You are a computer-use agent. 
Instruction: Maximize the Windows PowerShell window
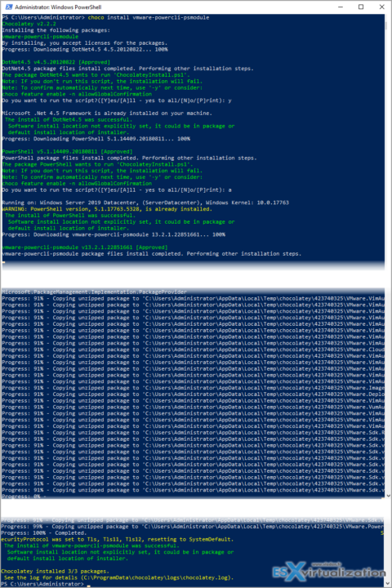coord(361,7)
